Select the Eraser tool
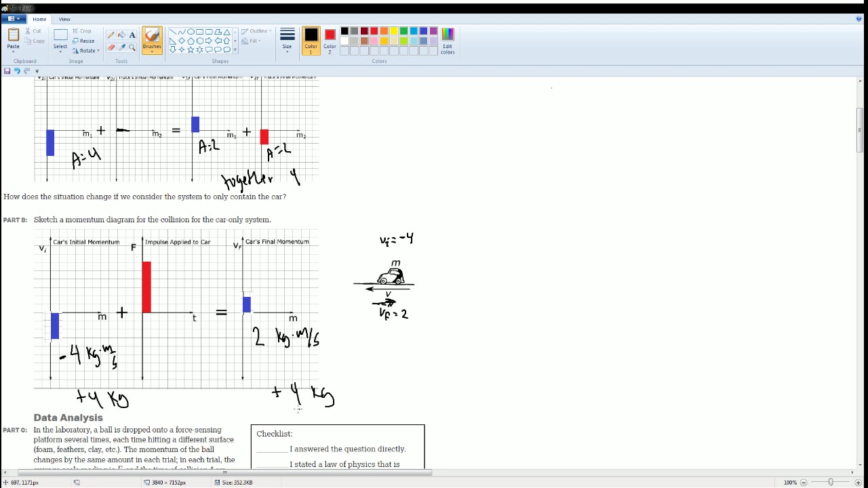868x488 pixels. coord(111,47)
